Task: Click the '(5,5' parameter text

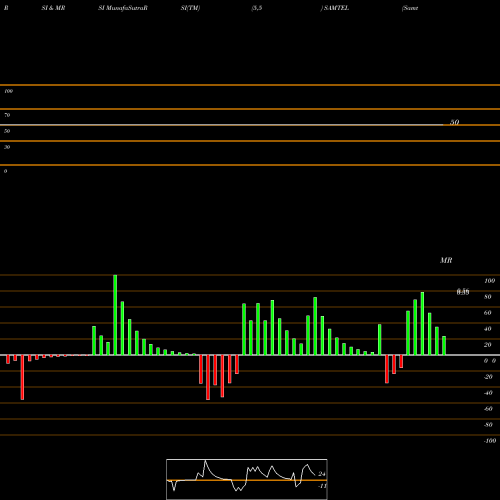Action: coord(257,8)
